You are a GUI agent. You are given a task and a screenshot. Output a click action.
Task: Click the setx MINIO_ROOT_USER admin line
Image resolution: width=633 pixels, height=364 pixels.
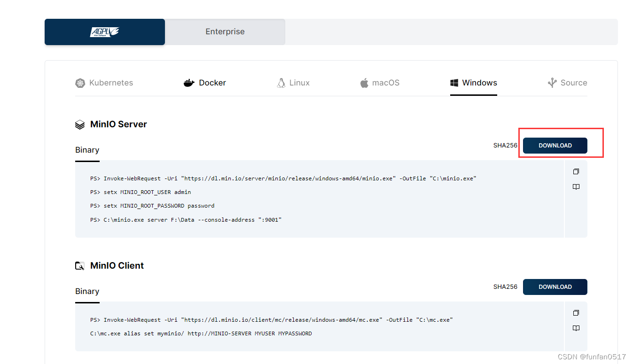click(141, 192)
